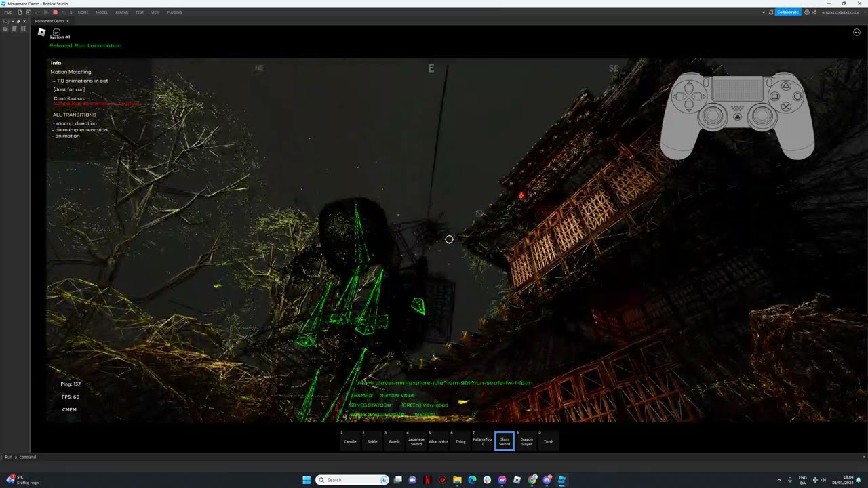Expand the chevron left of Collaborate
Image resolution: width=868 pixels, height=488 pixels.
click(764, 12)
